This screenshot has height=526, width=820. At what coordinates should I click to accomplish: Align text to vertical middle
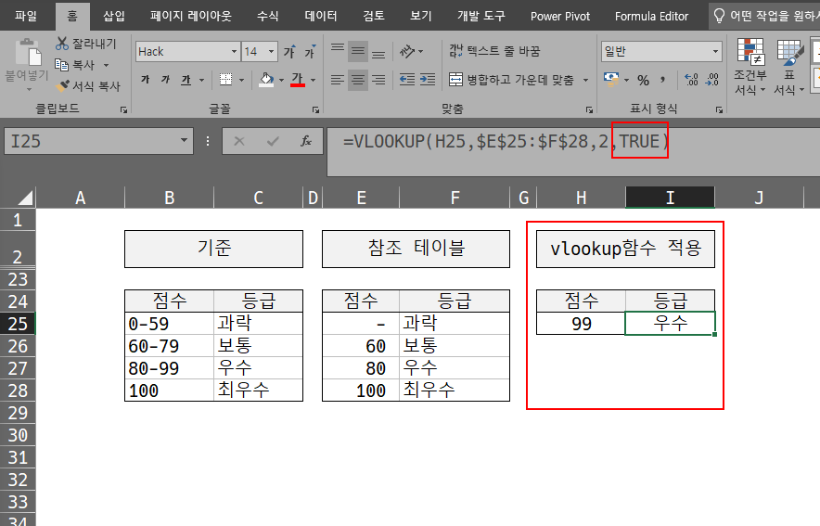tap(358, 51)
